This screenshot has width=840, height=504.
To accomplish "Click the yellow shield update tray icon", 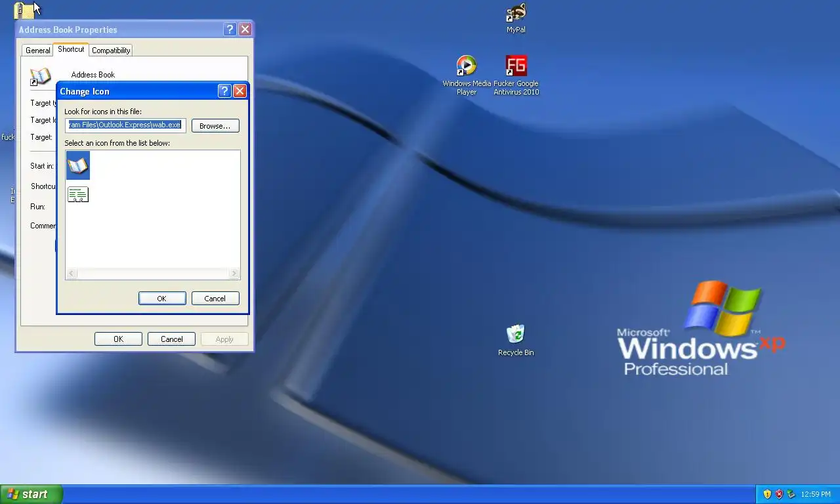I will click(767, 494).
